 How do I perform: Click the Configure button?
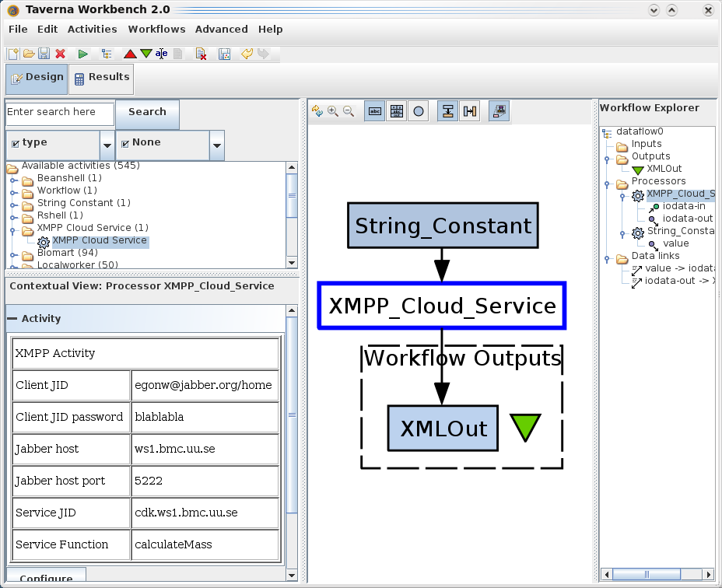tap(46, 578)
